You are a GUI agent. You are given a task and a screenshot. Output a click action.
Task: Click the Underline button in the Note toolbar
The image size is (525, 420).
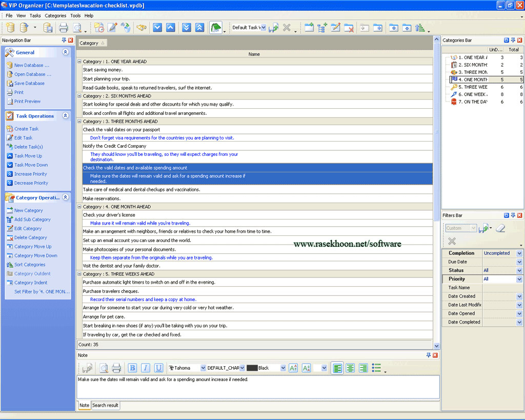(x=158, y=368)
